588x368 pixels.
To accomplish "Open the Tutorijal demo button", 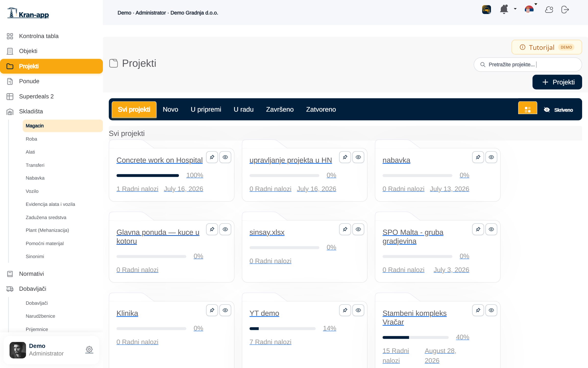I will (547, 47).
